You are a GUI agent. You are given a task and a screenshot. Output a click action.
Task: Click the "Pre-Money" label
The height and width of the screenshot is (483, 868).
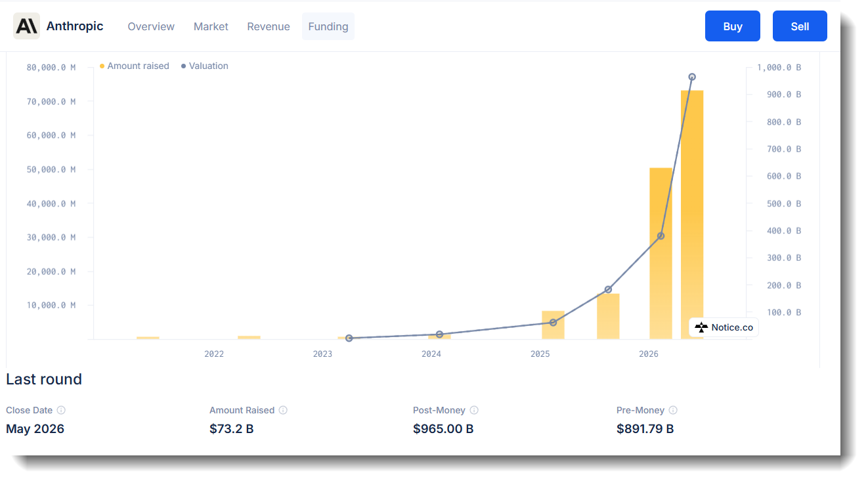[640, 410]
